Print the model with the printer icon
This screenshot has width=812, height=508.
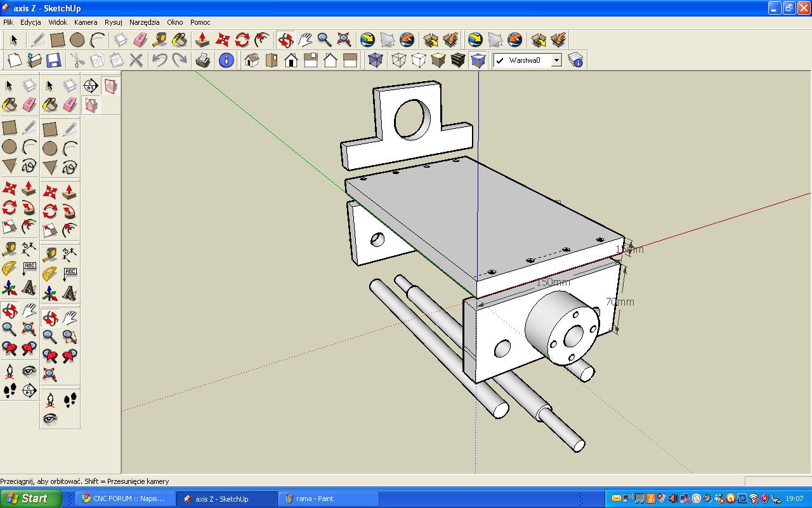[203, 60]
